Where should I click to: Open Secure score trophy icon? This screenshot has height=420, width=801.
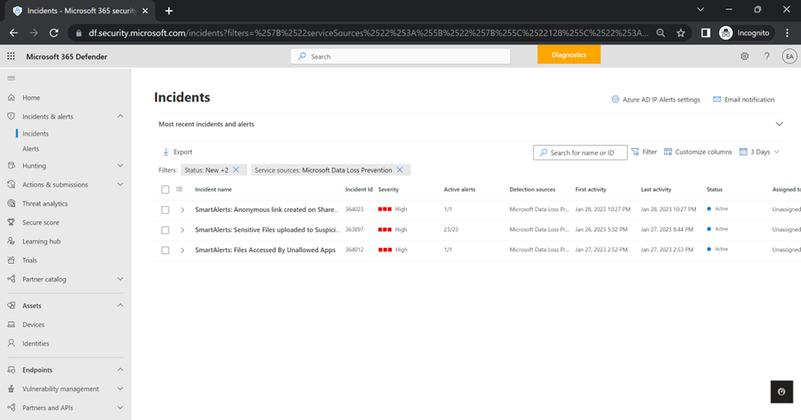pos(11,222)
